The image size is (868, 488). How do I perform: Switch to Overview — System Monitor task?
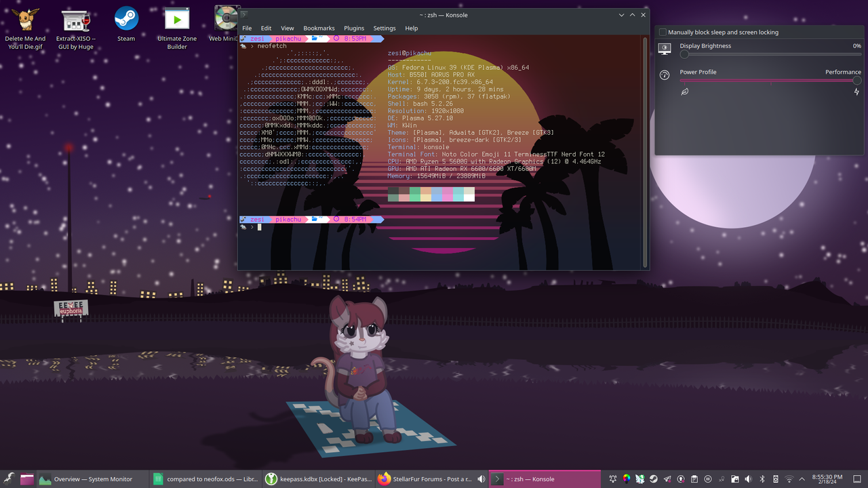click(x=92, y=479)
